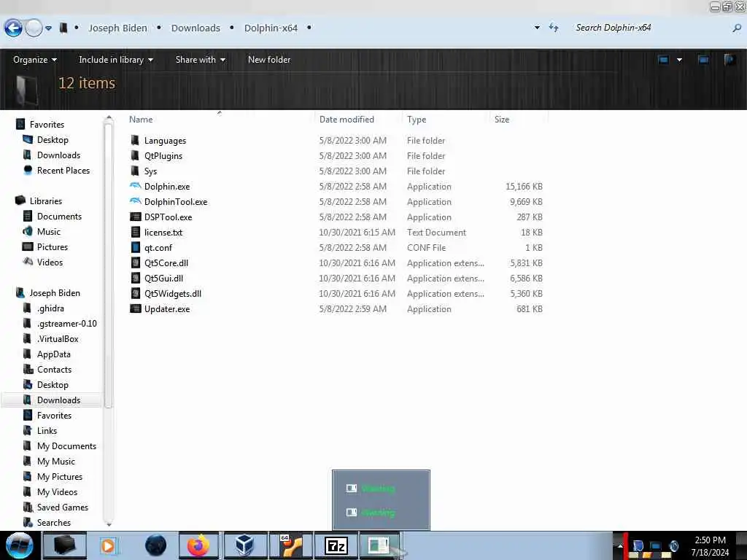Viewport: 747px width, 560px height.
Task: Click Libraries in navigation pane
Action: pyautogui.click(x=46, y=201)
